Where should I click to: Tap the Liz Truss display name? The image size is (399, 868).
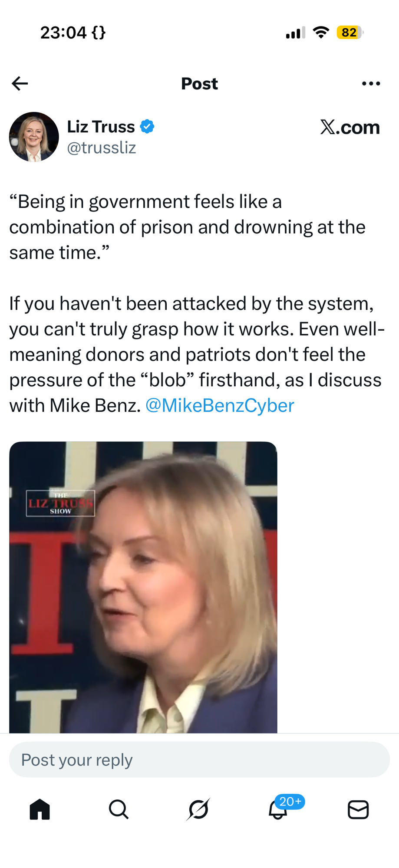point(101,127)
